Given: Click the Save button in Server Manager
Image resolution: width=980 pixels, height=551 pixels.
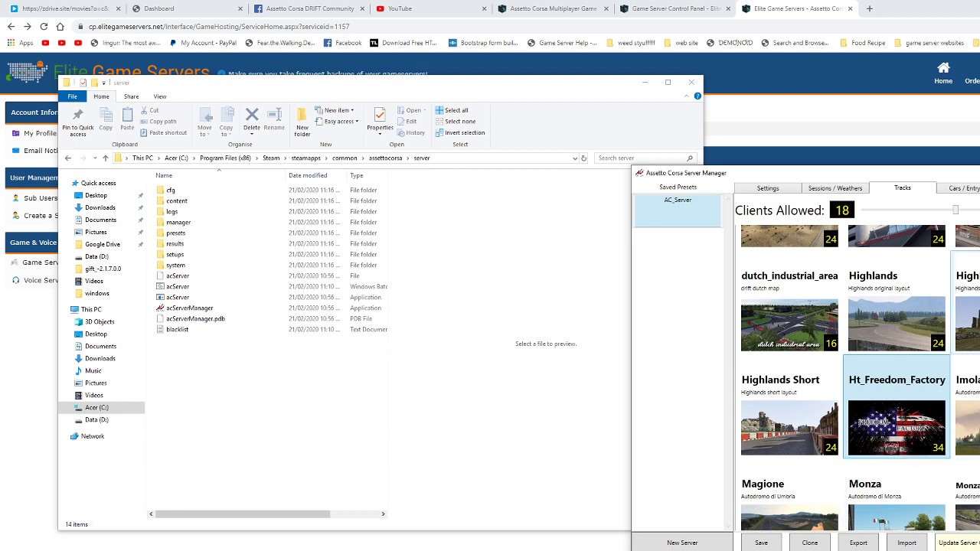Looking at the screenshot, I should [761, 543].
